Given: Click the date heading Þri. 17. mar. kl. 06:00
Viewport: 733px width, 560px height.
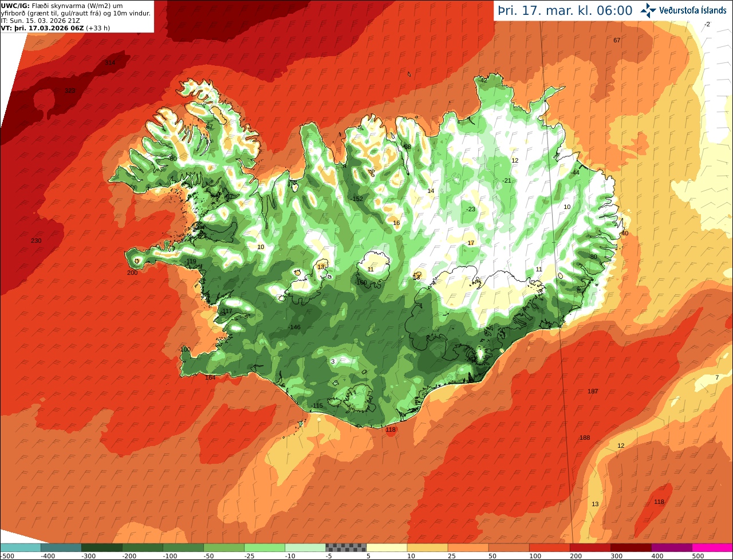Looking at the screenshot, I should pyautogui.click(x=565, y=10).
